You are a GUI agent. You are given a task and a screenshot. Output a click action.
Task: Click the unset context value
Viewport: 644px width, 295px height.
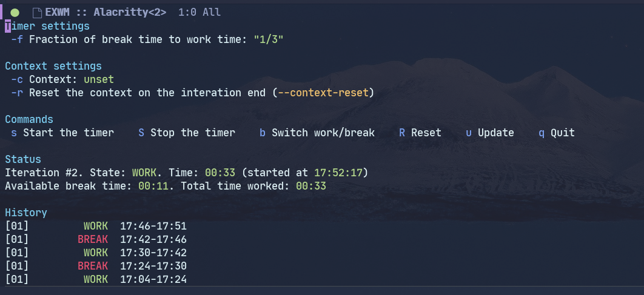point(98,79)
